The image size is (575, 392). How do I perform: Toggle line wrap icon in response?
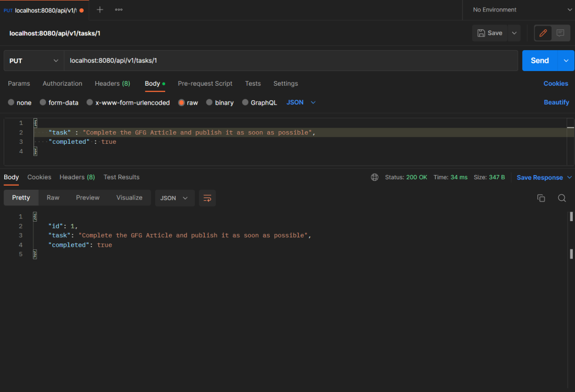click(x=207, y=198)
